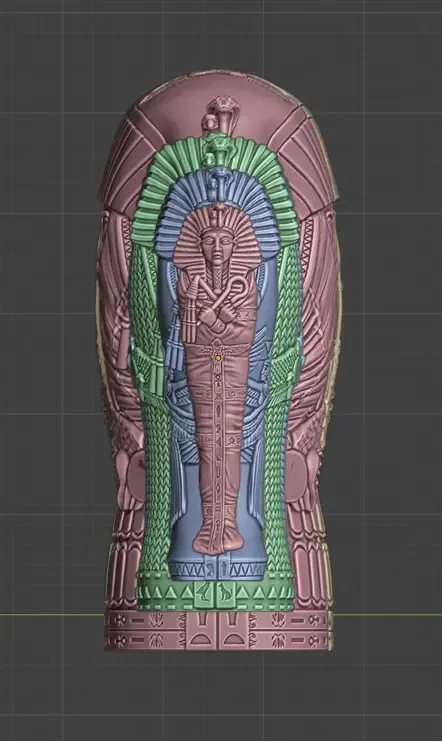Click the bird hieroglyph tile on green base
Screen dimensions: 442x742
(204, 594)
